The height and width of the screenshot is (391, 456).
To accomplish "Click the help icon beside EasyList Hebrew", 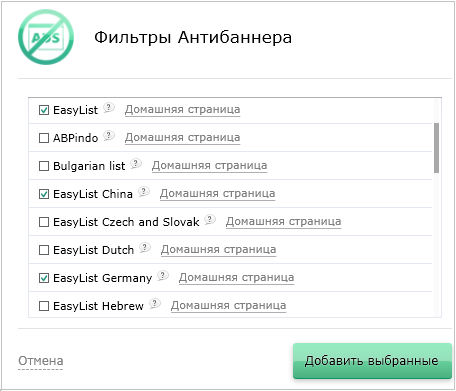I will (155, 304).
